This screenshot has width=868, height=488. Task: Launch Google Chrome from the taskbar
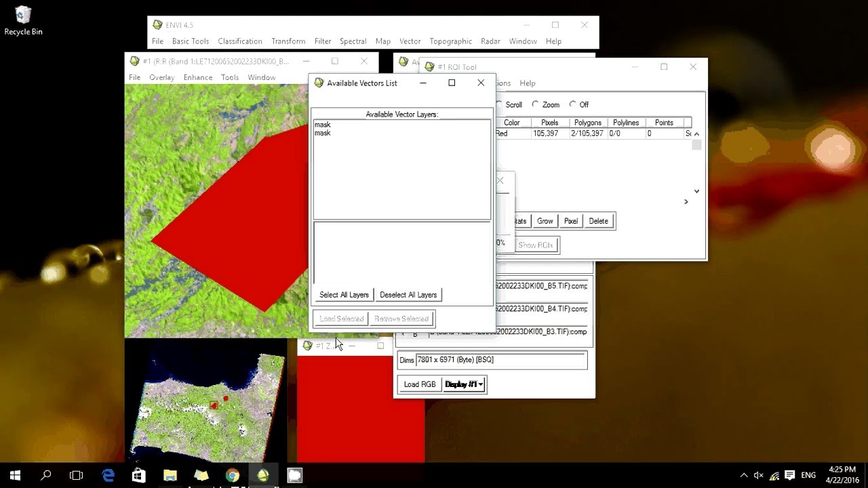(x=232, y=475)
